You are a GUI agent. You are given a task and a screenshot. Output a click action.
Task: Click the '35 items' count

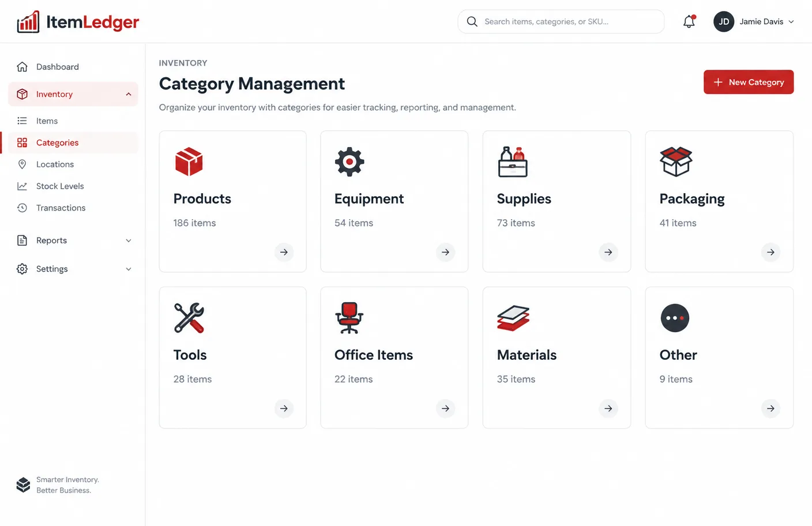pos(516,379)
